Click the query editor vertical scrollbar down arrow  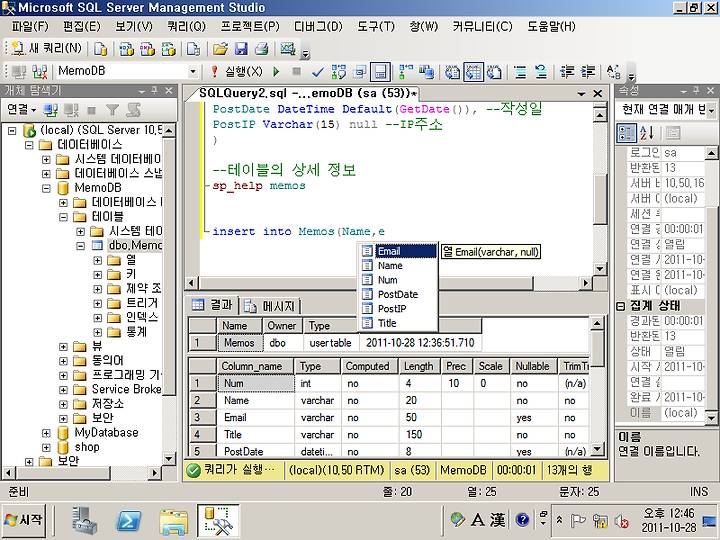[600, 268]
